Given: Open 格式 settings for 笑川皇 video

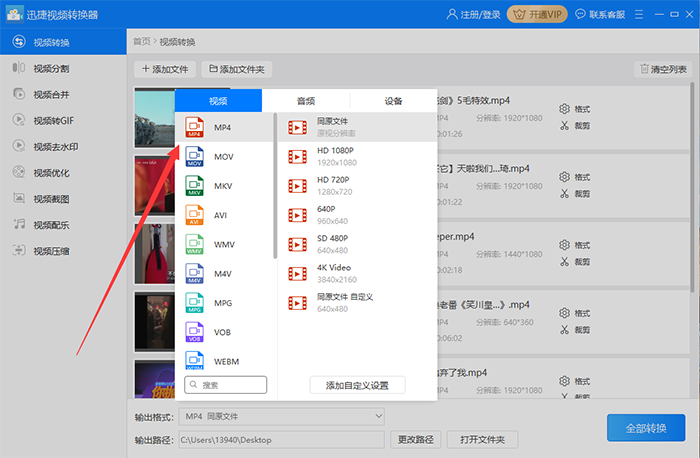Looking at the screenshot, I should tap(575, 313).
